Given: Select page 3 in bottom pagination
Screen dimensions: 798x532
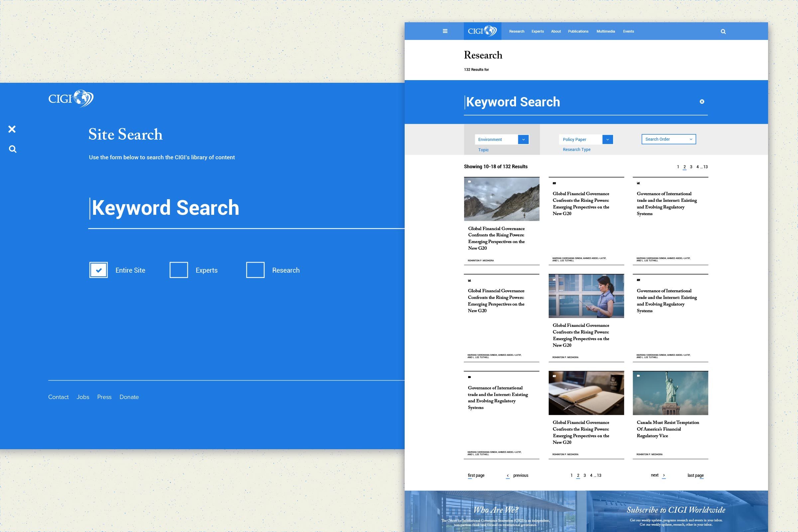Looking at the screenshot, I should (x=585, y=475).
